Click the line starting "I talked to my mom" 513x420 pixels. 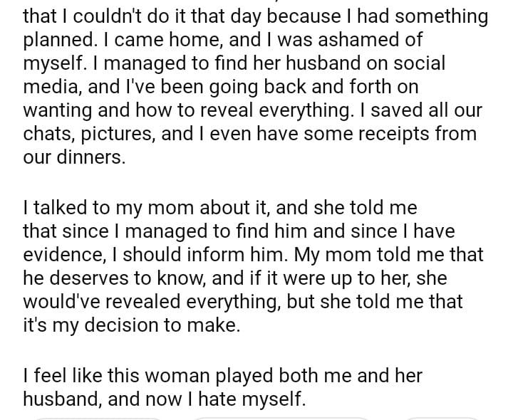point(219,209)
